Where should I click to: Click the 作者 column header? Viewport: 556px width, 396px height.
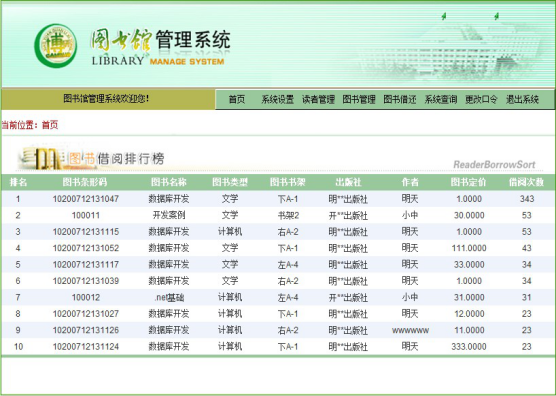[410, 182]
